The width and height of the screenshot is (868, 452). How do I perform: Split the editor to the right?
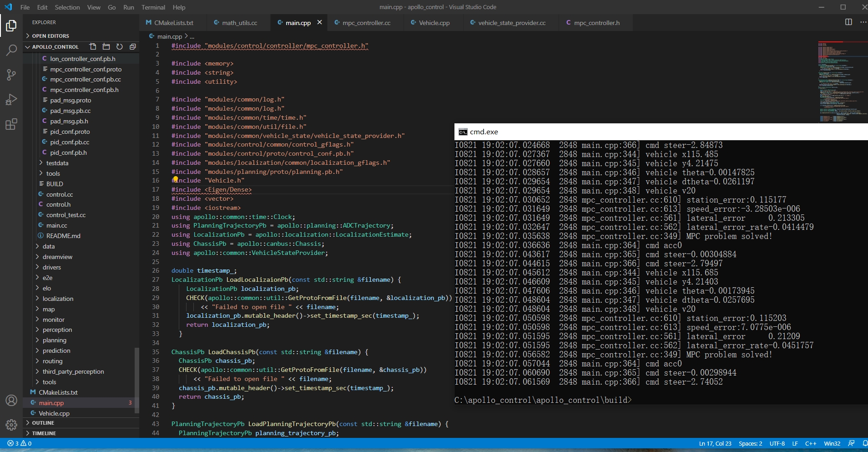point(848,22)
